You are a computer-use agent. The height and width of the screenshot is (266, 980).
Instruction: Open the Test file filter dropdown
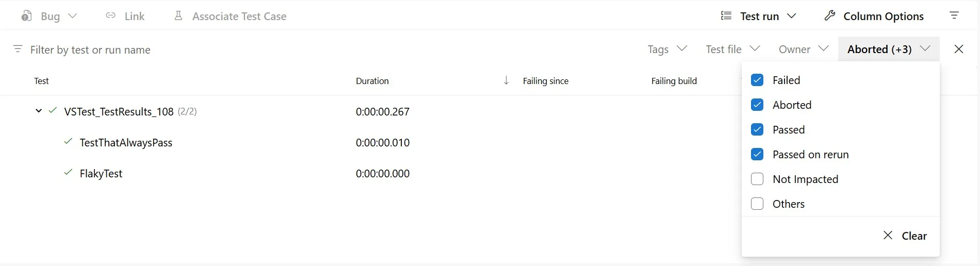[732, 49]
